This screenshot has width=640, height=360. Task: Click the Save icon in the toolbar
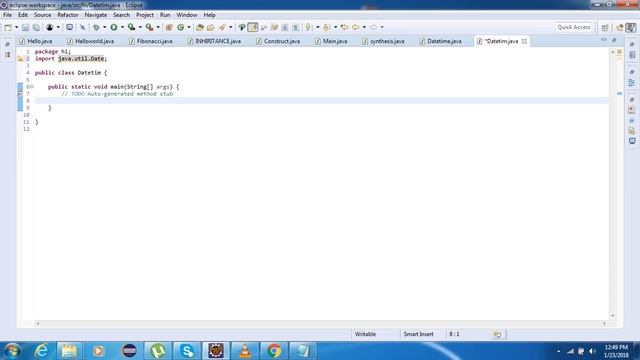pyautogui.click(x=25, y=27)
